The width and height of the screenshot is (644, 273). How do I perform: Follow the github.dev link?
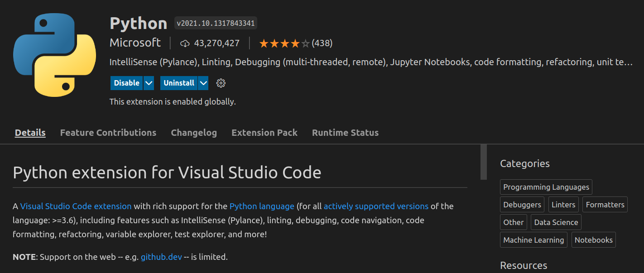pyautogui.click(x=161, y=257)
